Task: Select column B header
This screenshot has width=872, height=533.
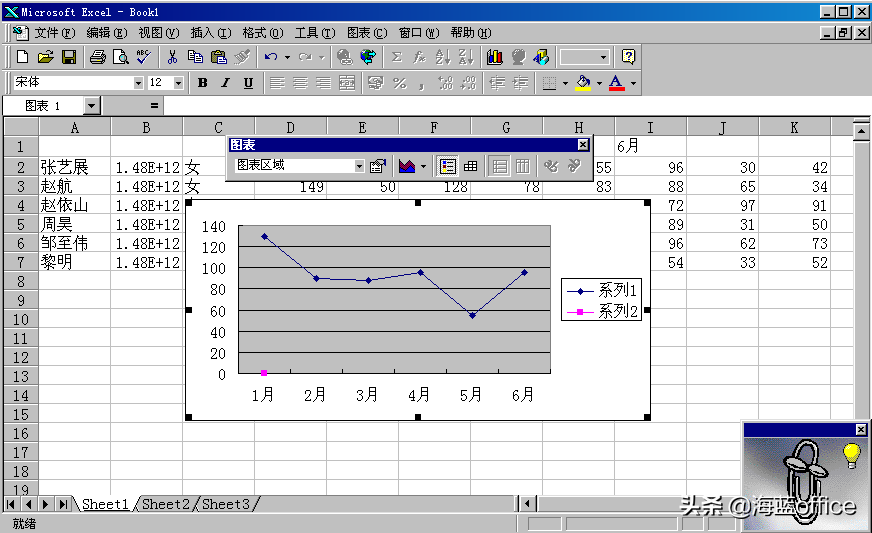Action: (x=146, y=128)
